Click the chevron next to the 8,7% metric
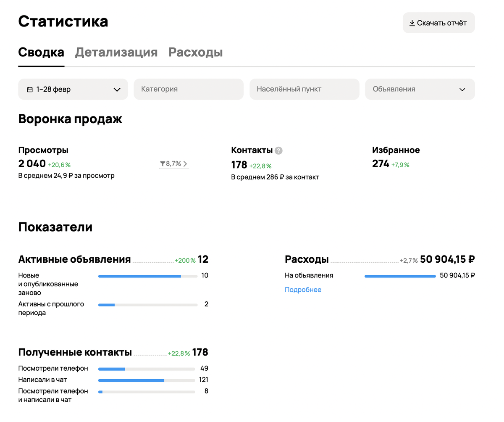 186,164
